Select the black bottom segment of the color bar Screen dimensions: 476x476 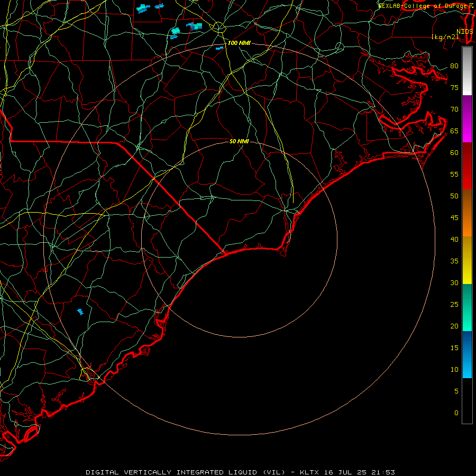point(467,401)
